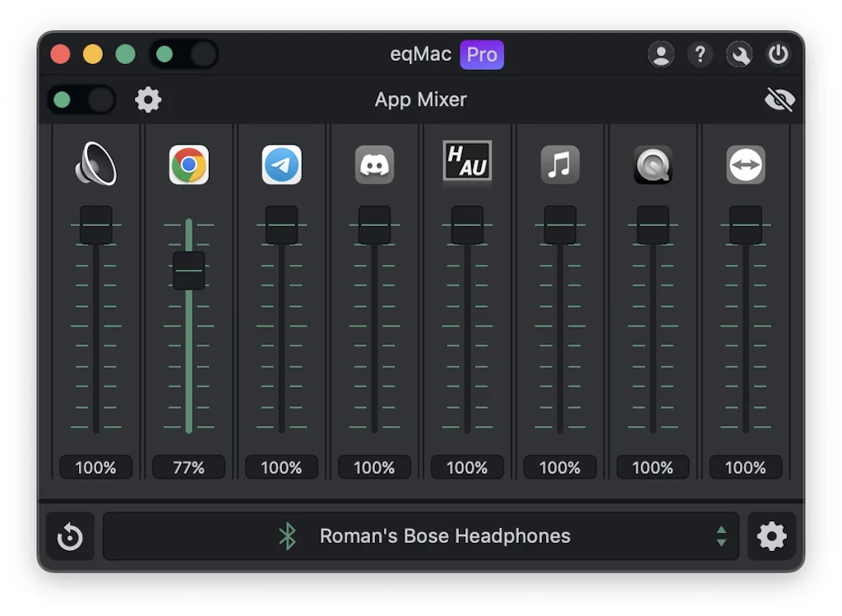842x616 pixels.
Task: Open the help question mark
Action: [x=700, y=54]
